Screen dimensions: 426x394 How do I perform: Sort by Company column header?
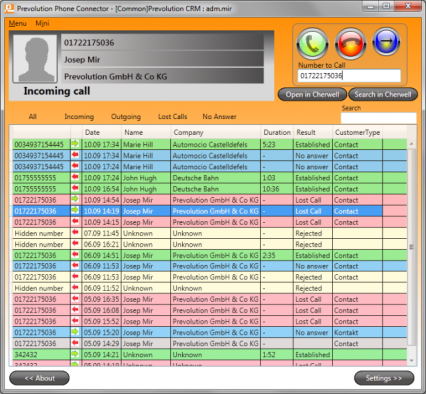[x=215, y=132]
